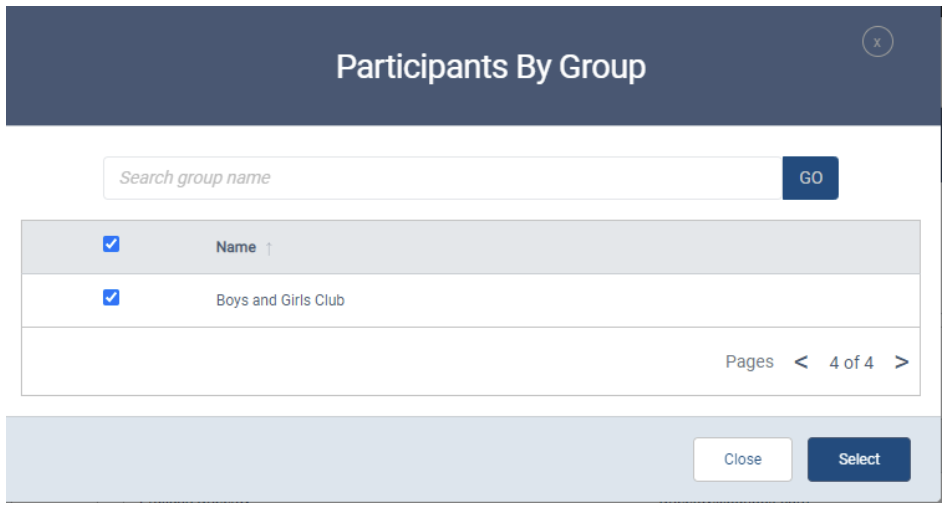Click the Search group name field
The width and height of the screenshot is (950, 510).
point(442,178)
